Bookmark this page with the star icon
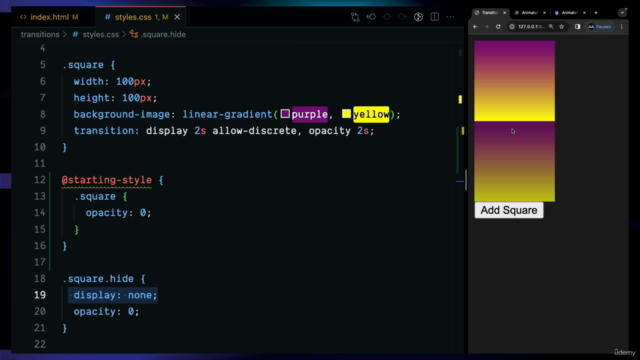This screenshot has width=640, height=360. tap(562, 27)
